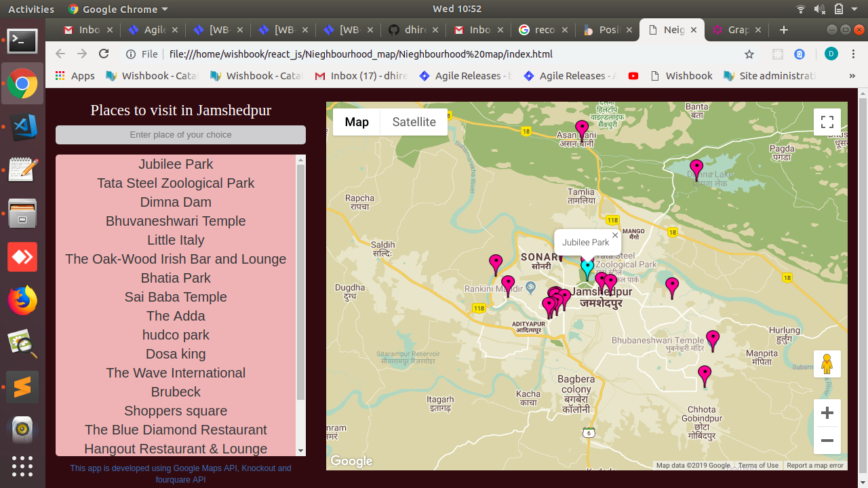
Task: Open Sublime Text from the dock
Action: pyautogui.click(x=22, y=387)
